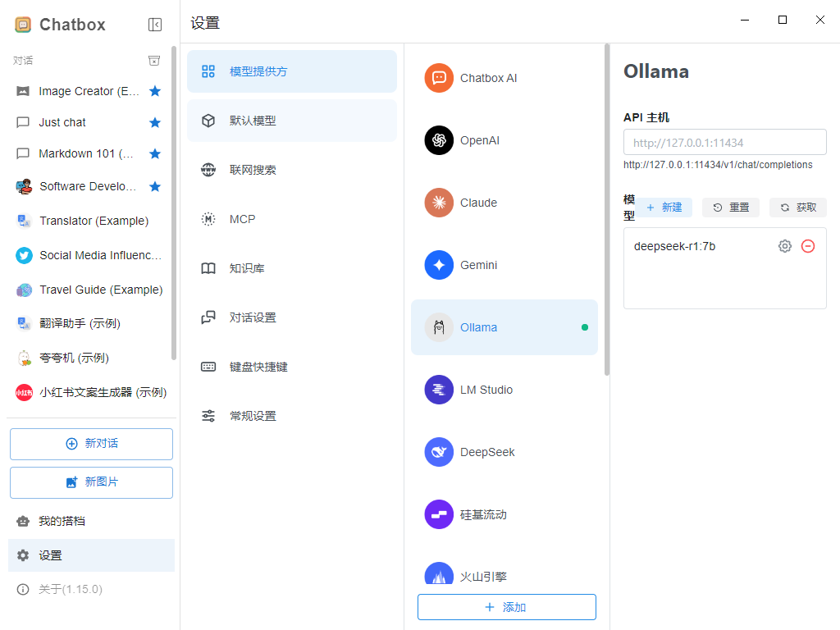Focus the API 主机 input field

coord(724,143)
